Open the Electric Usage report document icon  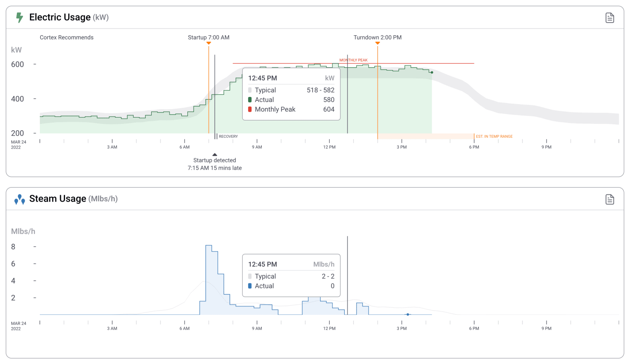click(x=609, y=18)
